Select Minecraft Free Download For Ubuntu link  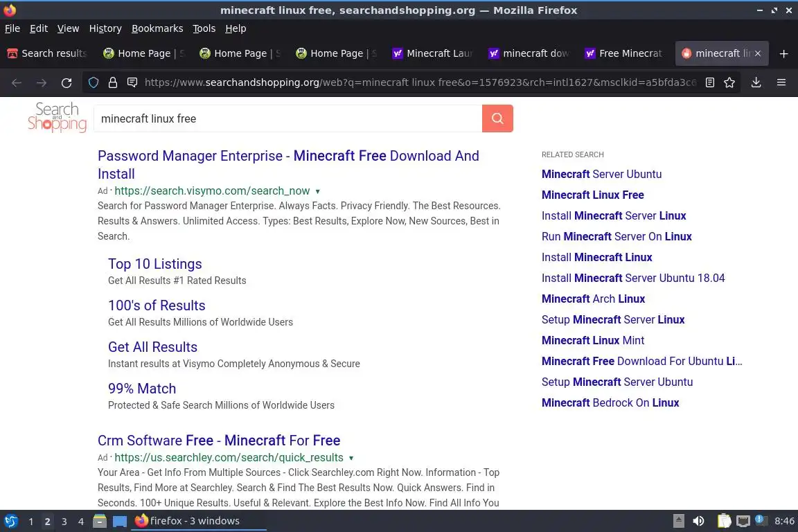click(x=641, y=362)
